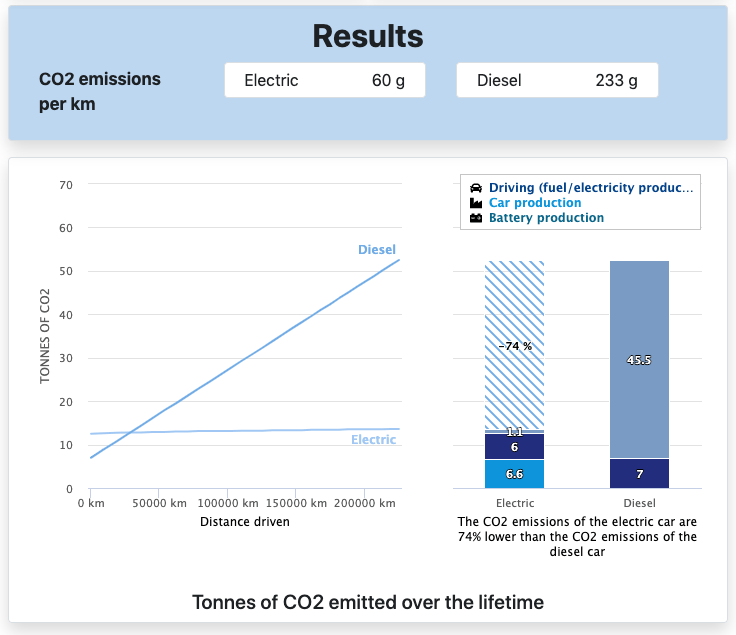Click the Diesel label under the bar chart
Image resolution: width=736 pixels, height=635 pixels.
pos(639,504)
